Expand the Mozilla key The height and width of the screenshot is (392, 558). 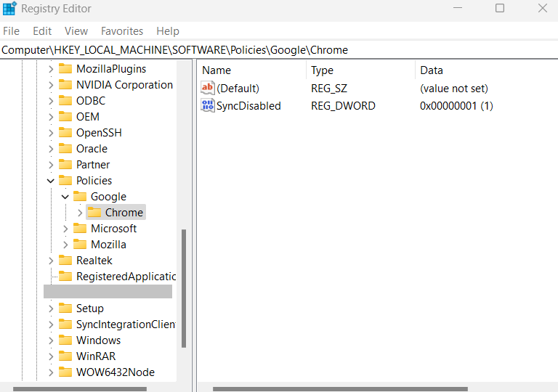click(x=65, y=245)
